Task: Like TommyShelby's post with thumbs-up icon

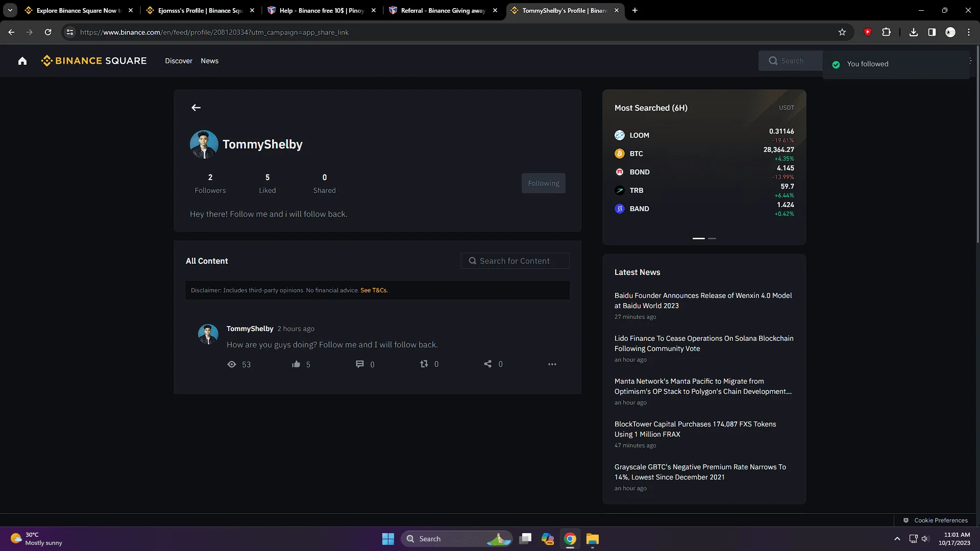Action: (296, 364)
